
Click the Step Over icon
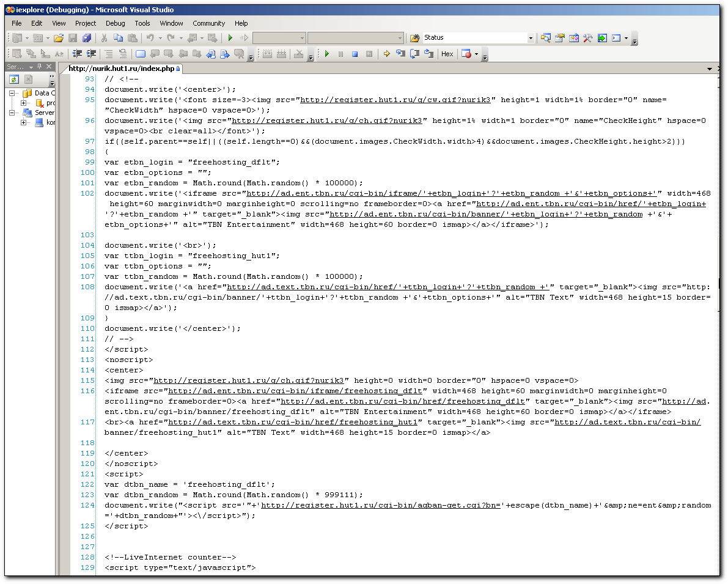[415, 54]
